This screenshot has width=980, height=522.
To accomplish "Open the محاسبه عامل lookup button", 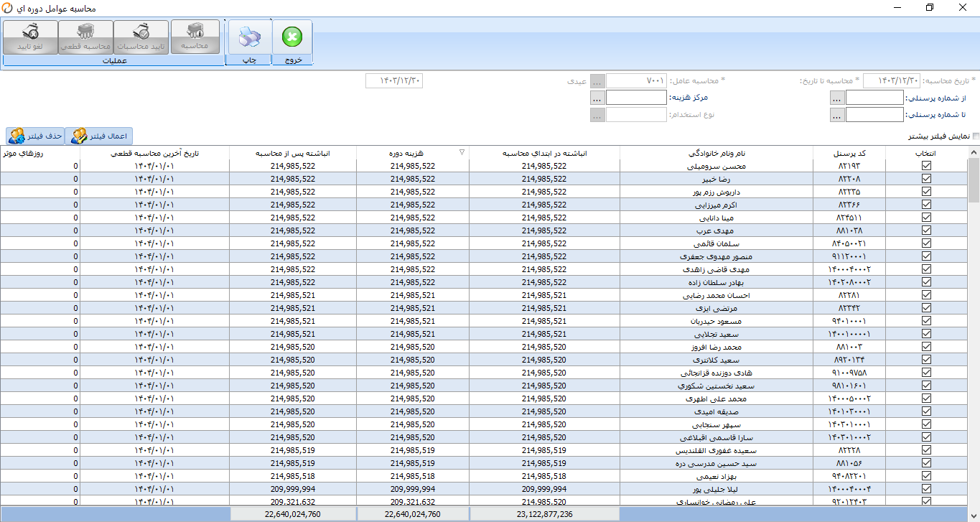I will tap(598, 81).
